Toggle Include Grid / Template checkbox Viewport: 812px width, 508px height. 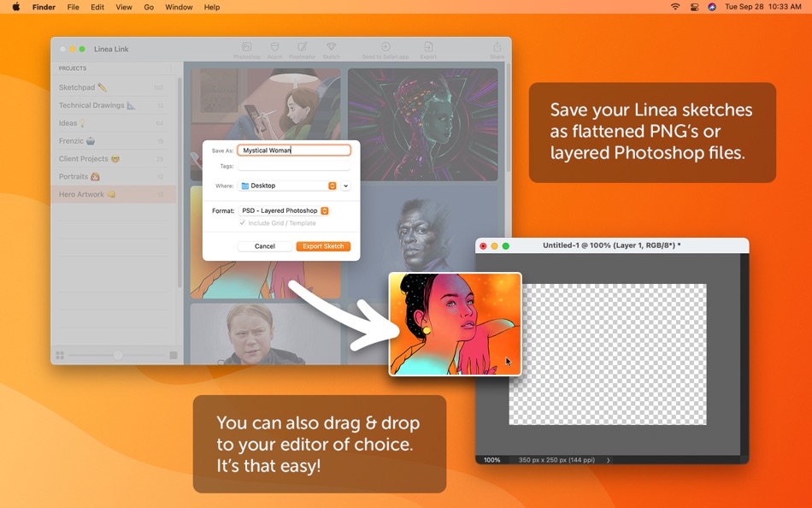click(242, 223)
